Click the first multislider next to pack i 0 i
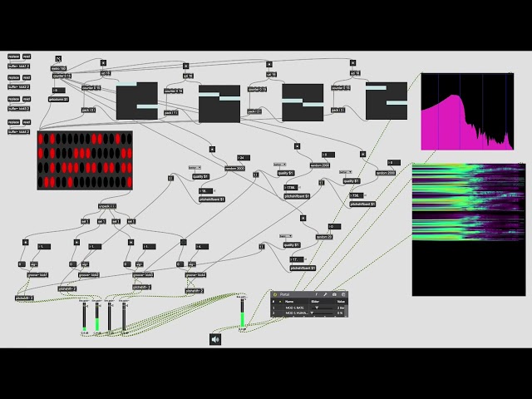 click(x=137, y=101)
